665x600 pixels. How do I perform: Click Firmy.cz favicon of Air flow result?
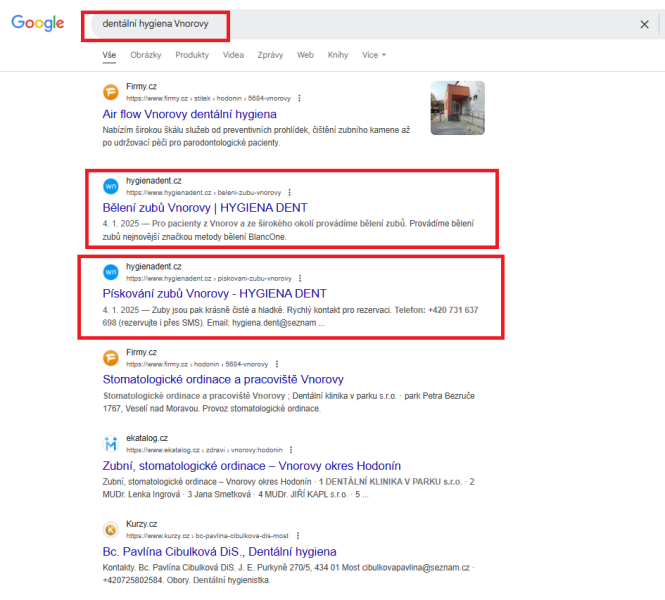tap(111, 92)
